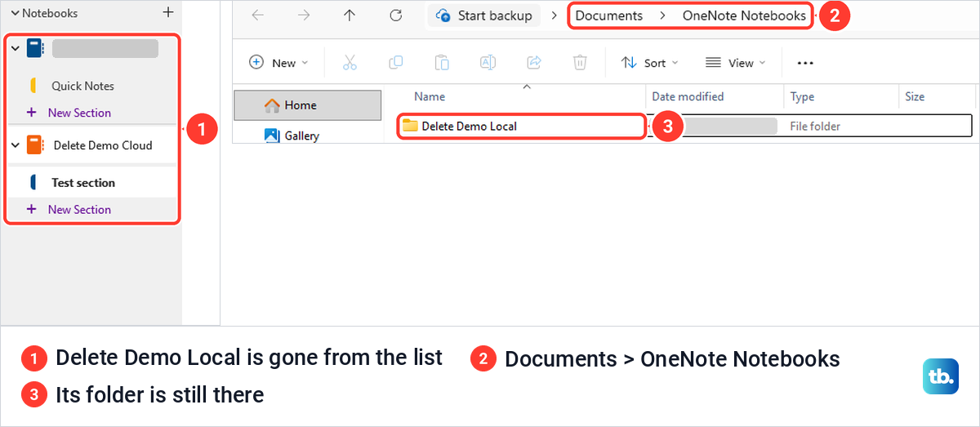Add New Section under Test section
This screenshot has height=427, width=980.
pos(79,209)
